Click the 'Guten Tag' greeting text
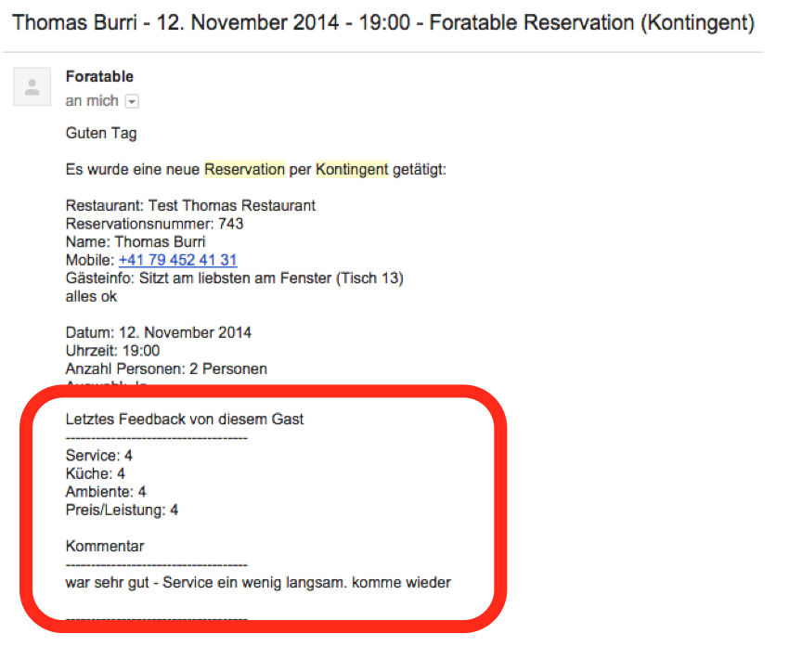 click(x=101, y=133)
